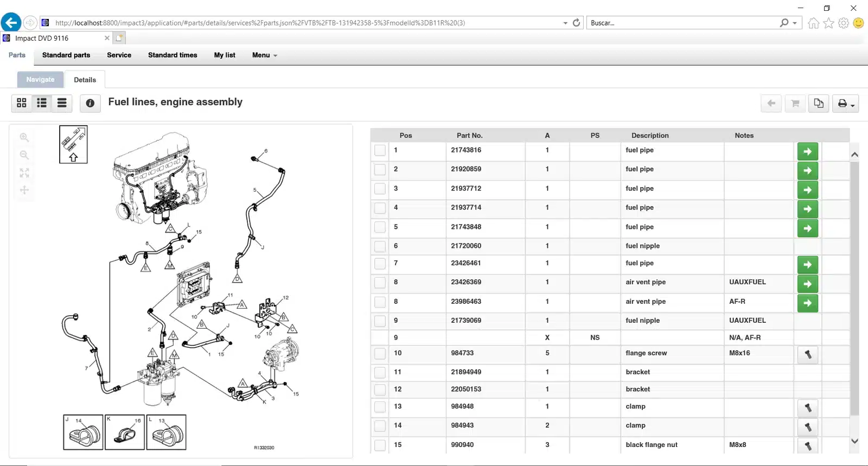Open green arrow link for part 21743816

pos(807,151)
